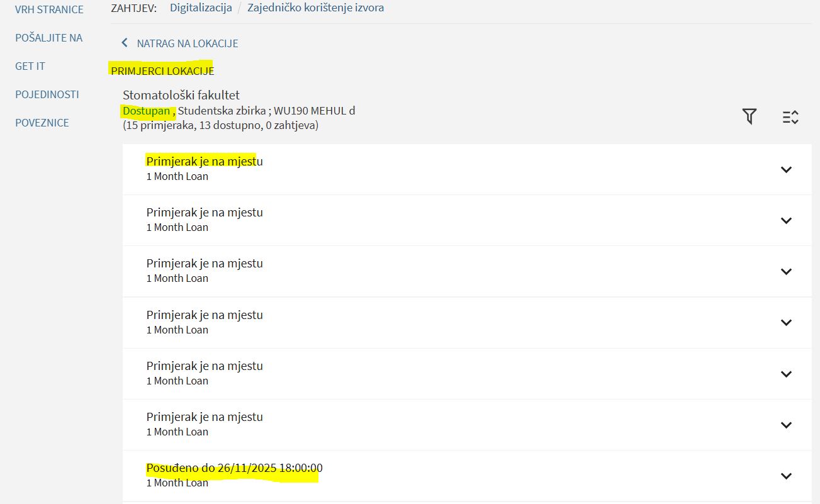The width and height of the screenshot is (820, 504).
Task: Click the Zajedničko korištenje izvora link
Action: pyautogui.click(x=315, y=8)
